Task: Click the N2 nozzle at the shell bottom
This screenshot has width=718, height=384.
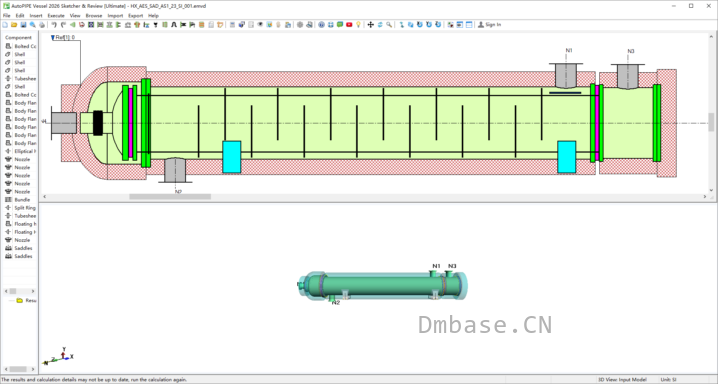Action: pos(175,170)
